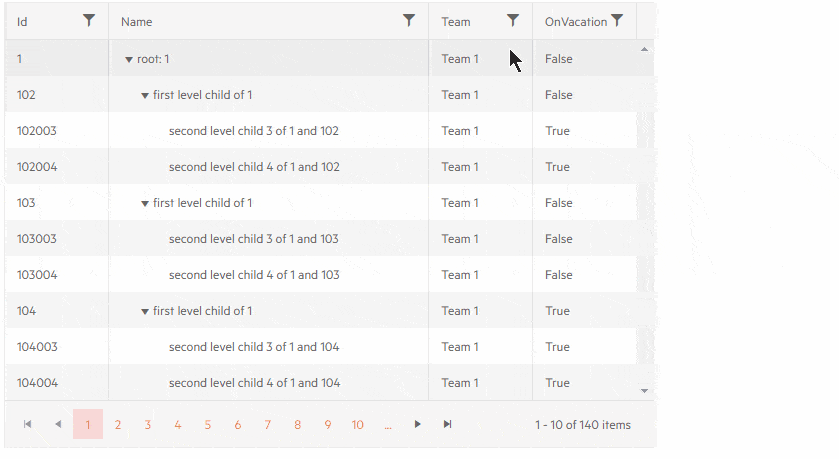This screenshot has height=459, width=839.
Task: Collapse first level child in row 102
Action: click(145, 96)
